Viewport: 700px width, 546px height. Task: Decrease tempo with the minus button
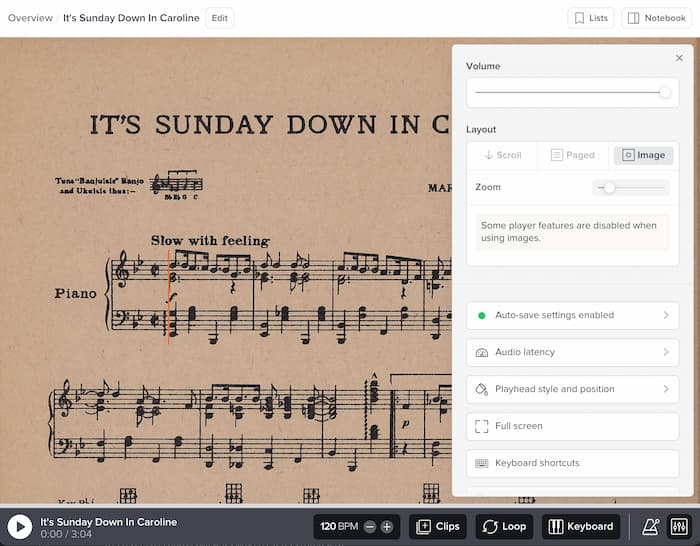(x=370, y=527)
